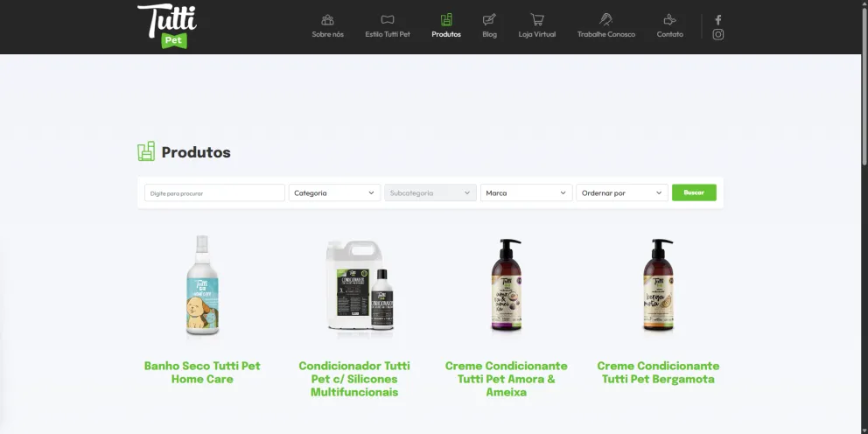Click the shelf icon beside the Produtos heading
Image resolution: width=868 pixels, height=434 pixels.
[146, 151]
